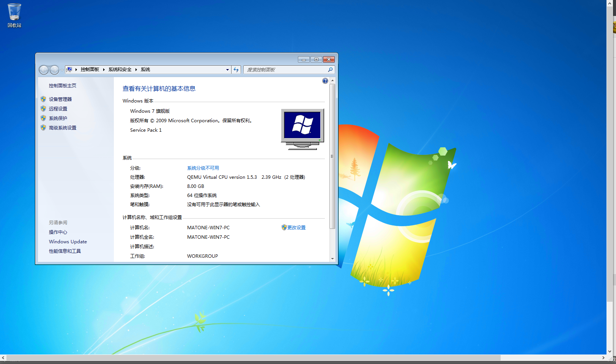The image size is (616, 364).
Task: Expand chevron after 系统和安全 breadcrumb
Action: click(136, 69)
